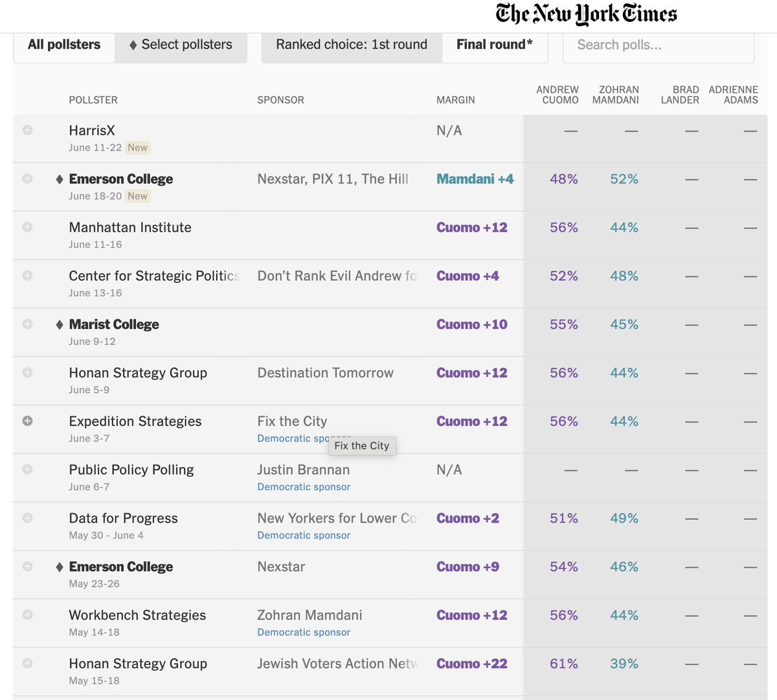Expand the Marist College poll row
The height and width of the screenshot is (700, 777).
point(27,324)
